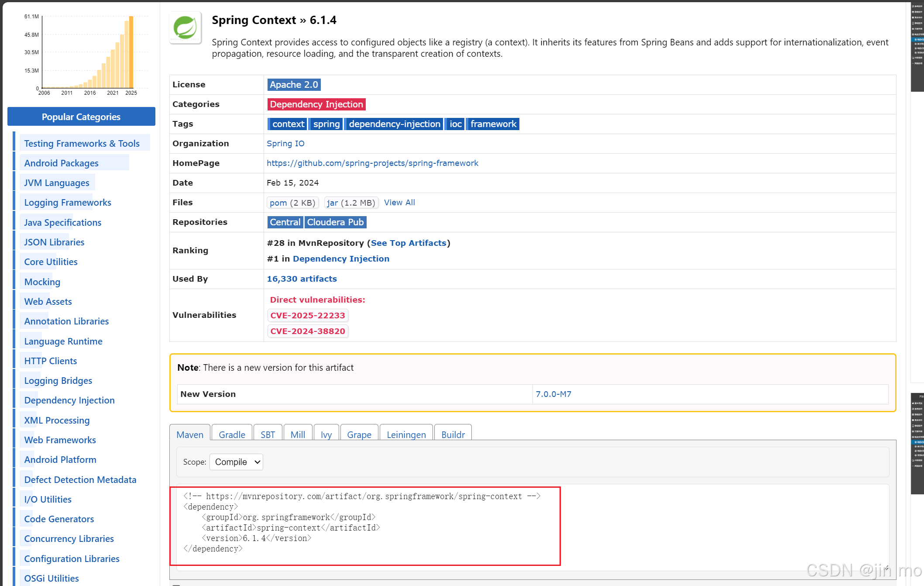Click the Popular Categories header
This screenshot has height=586, width=924.
coord(81,117)
